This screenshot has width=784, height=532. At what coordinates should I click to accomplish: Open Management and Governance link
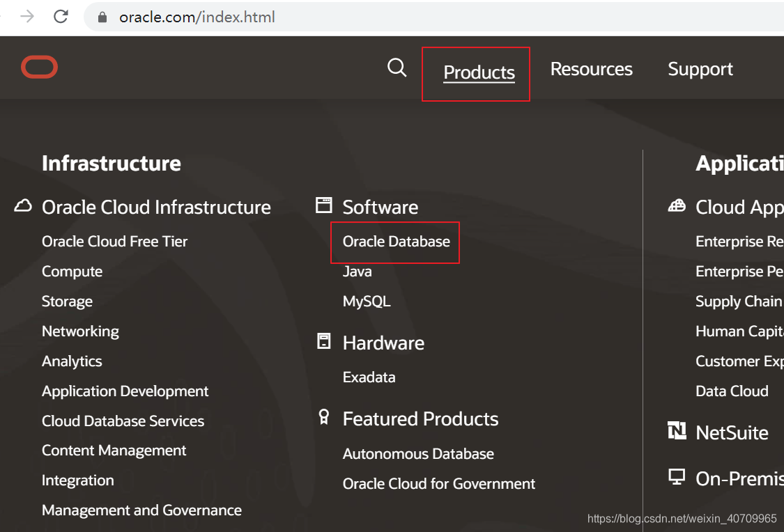[141, 510]
